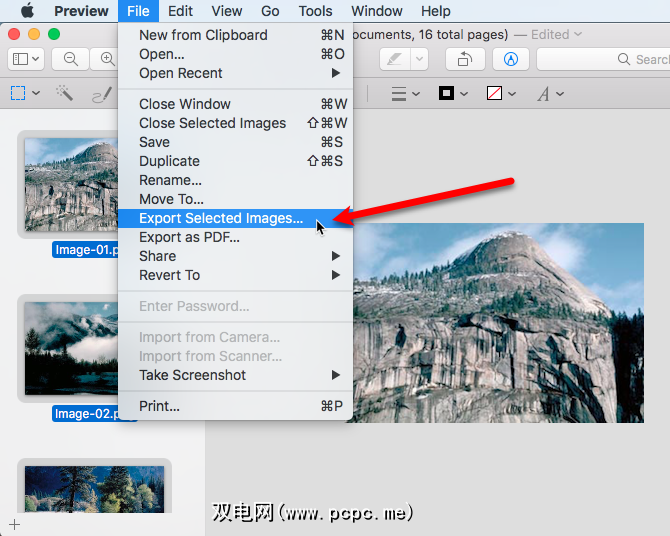Open the Window menu
670x536 pixels.
376,11
